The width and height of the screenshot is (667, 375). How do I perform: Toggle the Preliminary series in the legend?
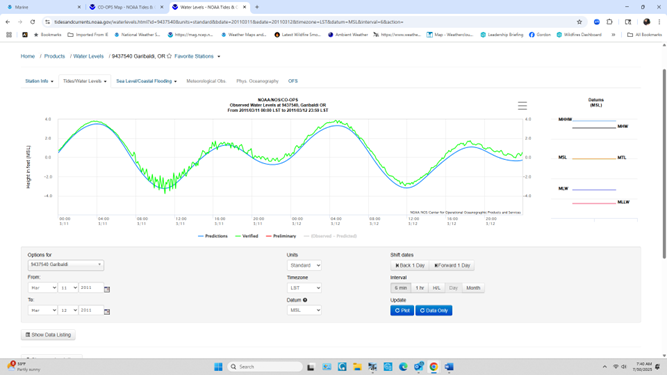point(281,236)
